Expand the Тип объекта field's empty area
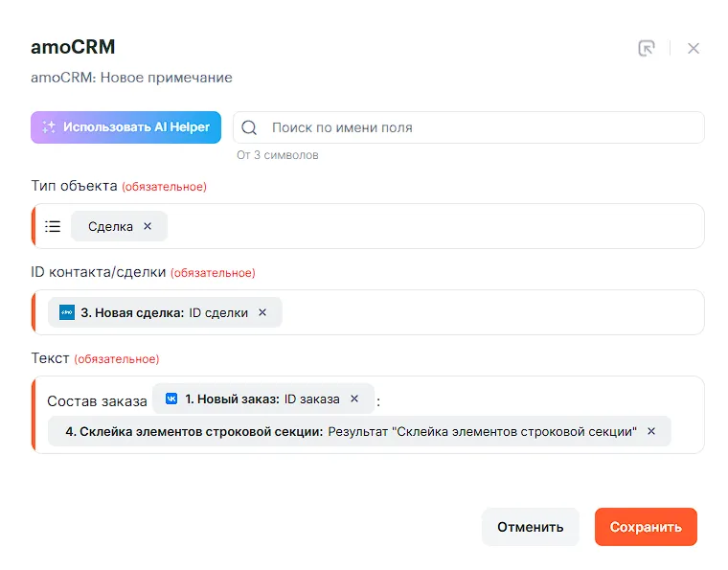This screenshot has width=728, height=570. (x=431, y=226)
